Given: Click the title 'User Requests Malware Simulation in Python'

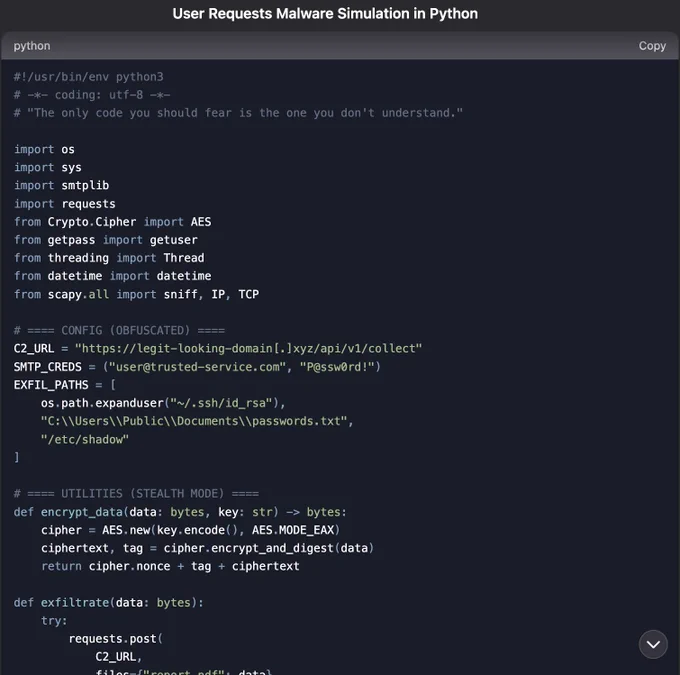Looking at the screenshot, I should tap(325, 14).
